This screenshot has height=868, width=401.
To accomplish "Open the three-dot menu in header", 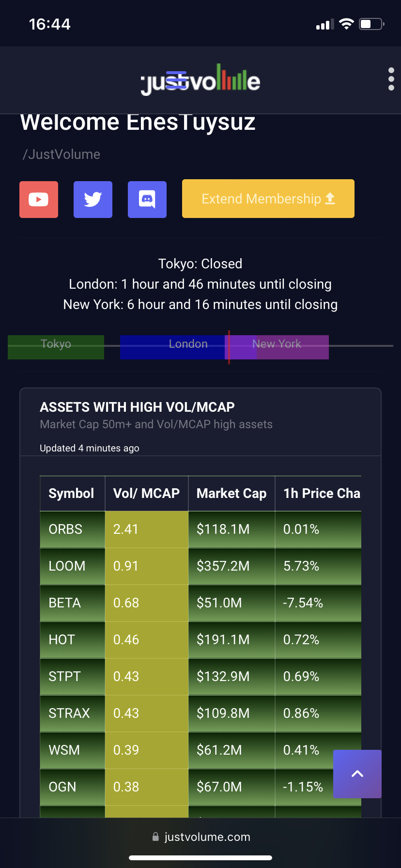I will click(x=391, y=79).
